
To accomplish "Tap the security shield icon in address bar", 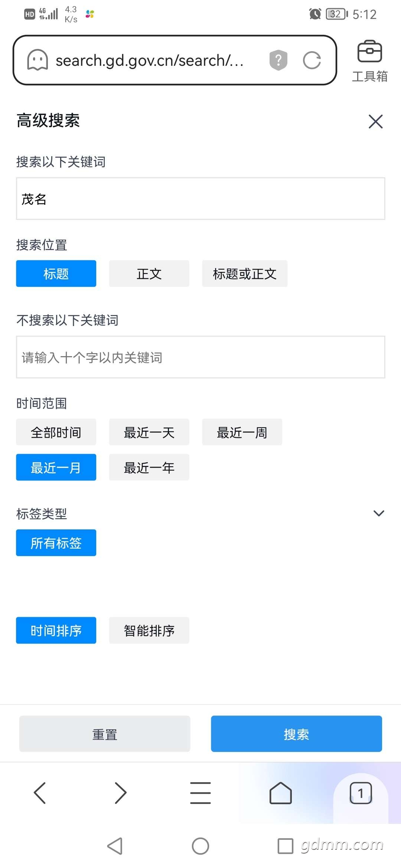I will click(x=278, y=60).
